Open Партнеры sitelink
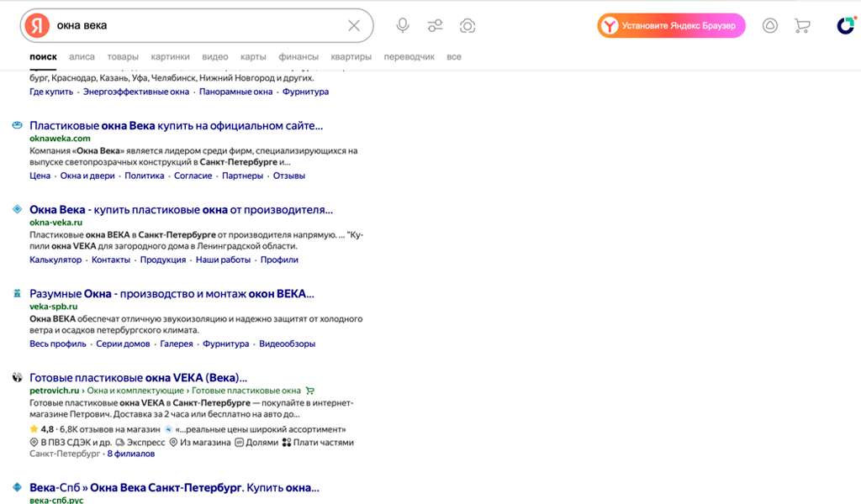 (x=243, y=176)
